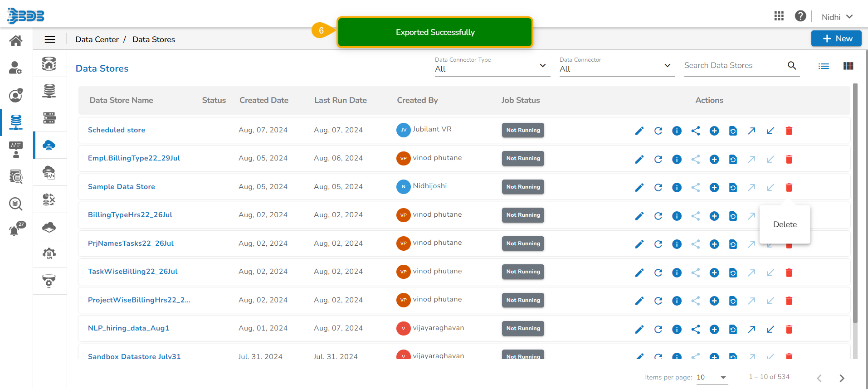Switch to grid card view layout

[848, 66]
